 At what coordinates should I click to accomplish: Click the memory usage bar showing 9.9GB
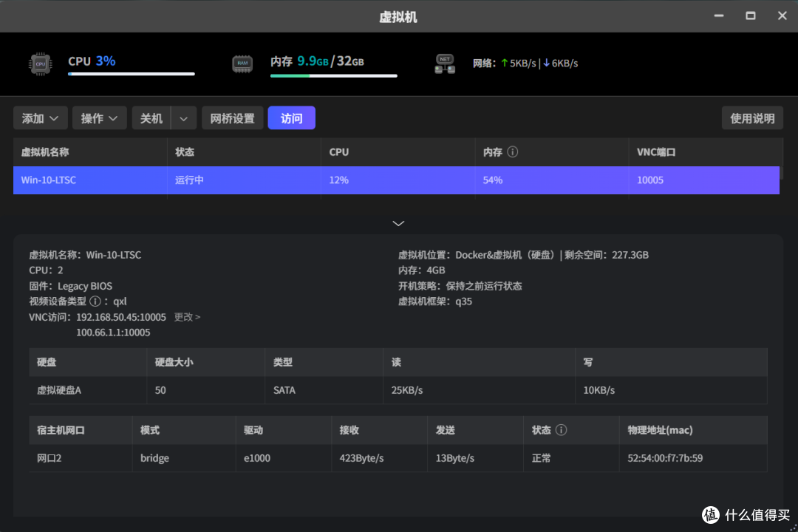332,75
